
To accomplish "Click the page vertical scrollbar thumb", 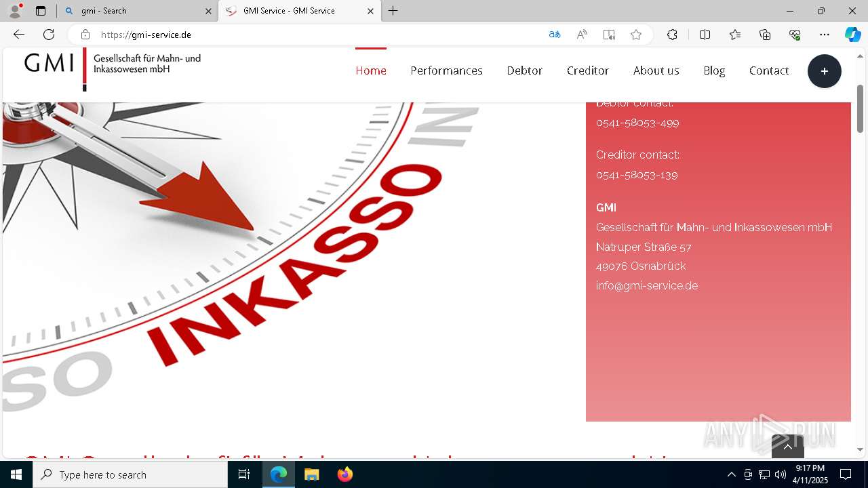I will [861, 110].
